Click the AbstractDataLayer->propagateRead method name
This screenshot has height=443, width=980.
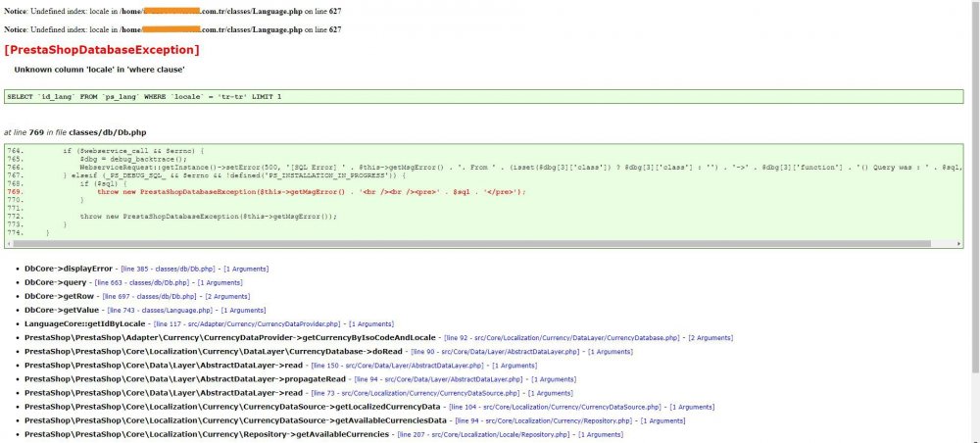point(185,378)
